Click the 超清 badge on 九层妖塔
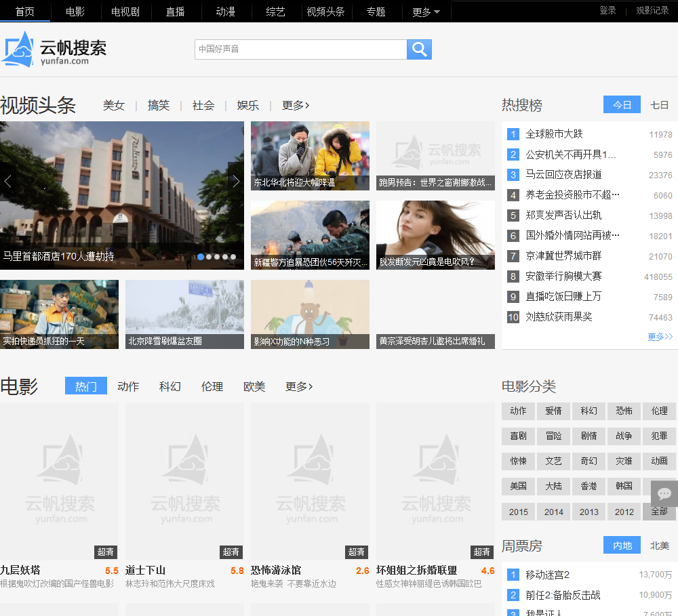 (x=106, y=552)
